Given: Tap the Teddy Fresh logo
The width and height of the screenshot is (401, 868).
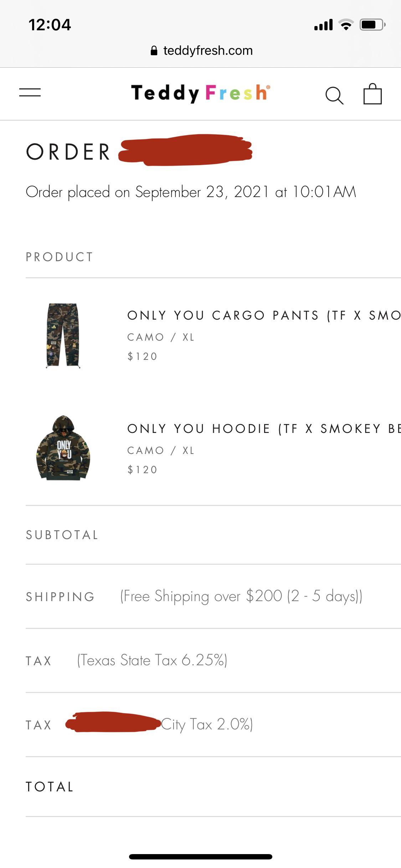Looking at the screenshot, I should click(x=200, y=93).
